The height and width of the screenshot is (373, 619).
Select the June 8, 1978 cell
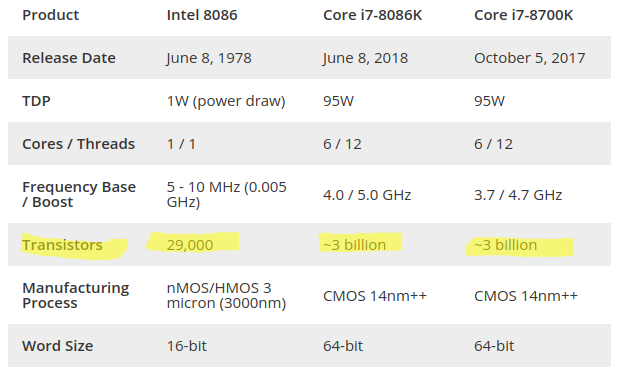(x=209, y=58)
